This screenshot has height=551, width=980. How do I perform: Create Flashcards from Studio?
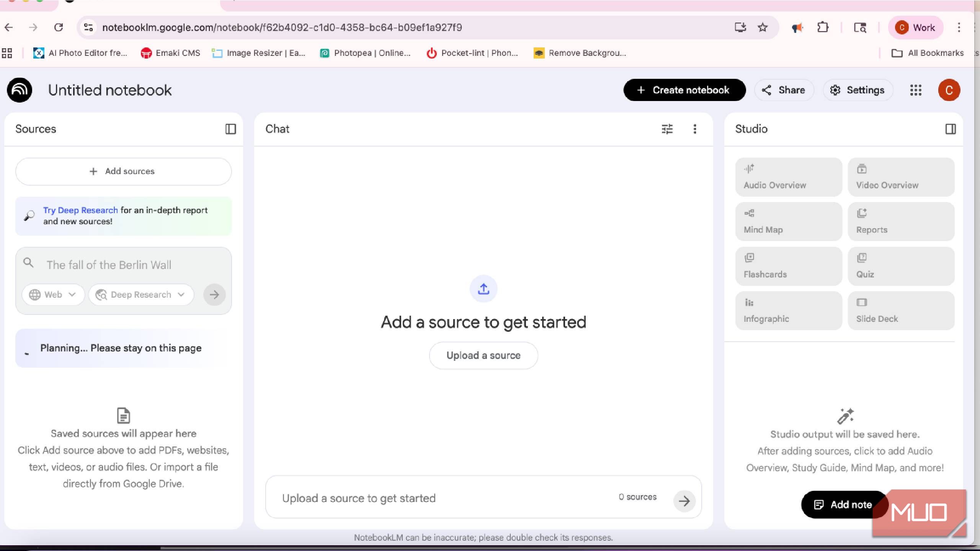pyautogui.click(x=789, y=266)
